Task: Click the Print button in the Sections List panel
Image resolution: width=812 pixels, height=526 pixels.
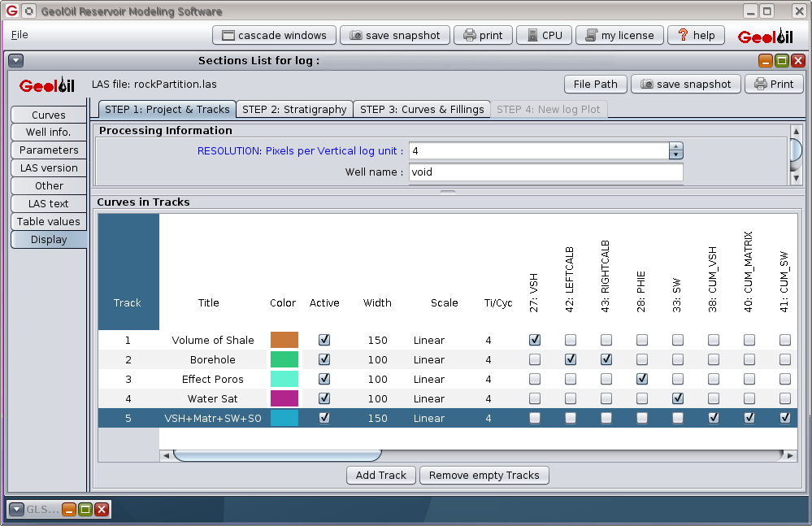Action: coord(774,84)
